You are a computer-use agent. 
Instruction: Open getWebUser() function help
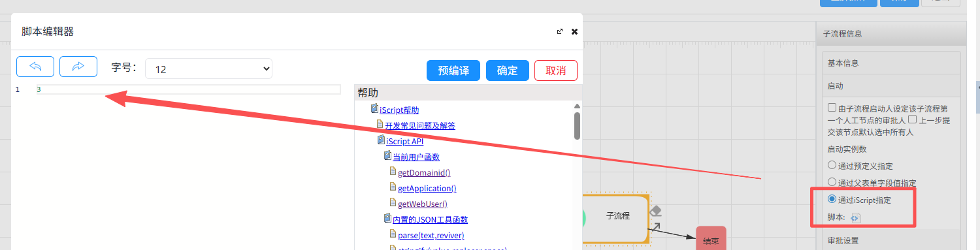tap(422, 204)
